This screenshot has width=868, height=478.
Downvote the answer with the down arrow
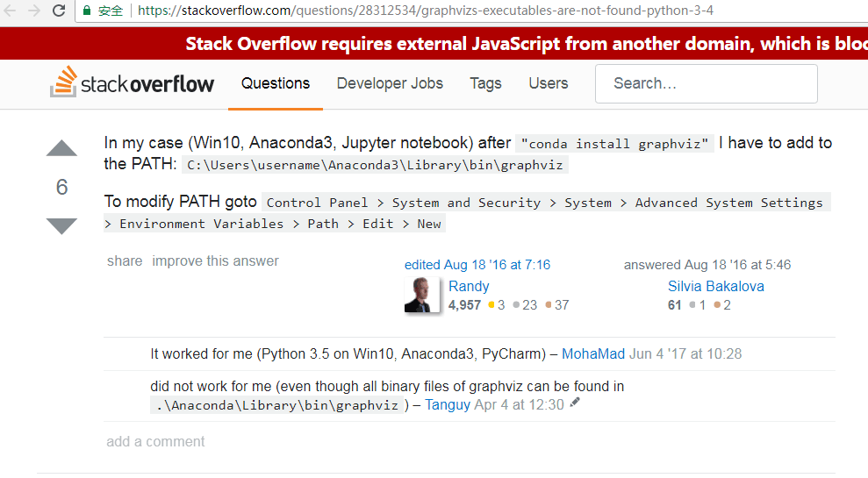61,226
